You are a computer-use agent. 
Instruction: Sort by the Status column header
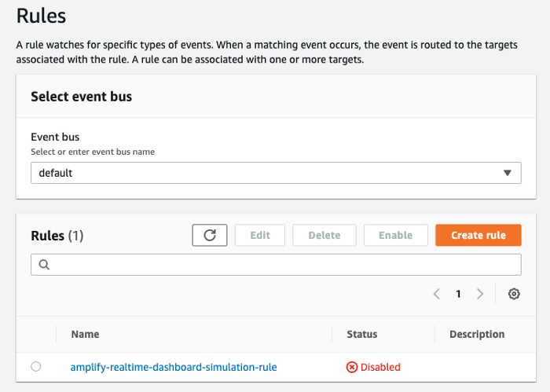coord(362,334)
